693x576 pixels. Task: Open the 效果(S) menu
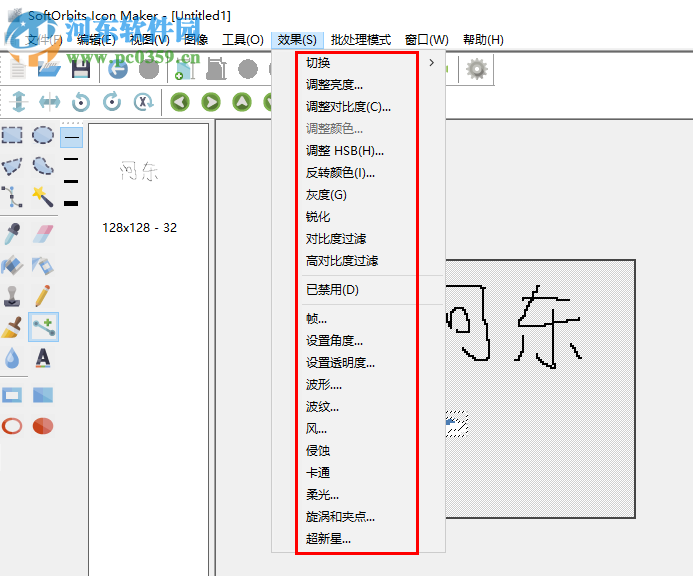(297, 40)
